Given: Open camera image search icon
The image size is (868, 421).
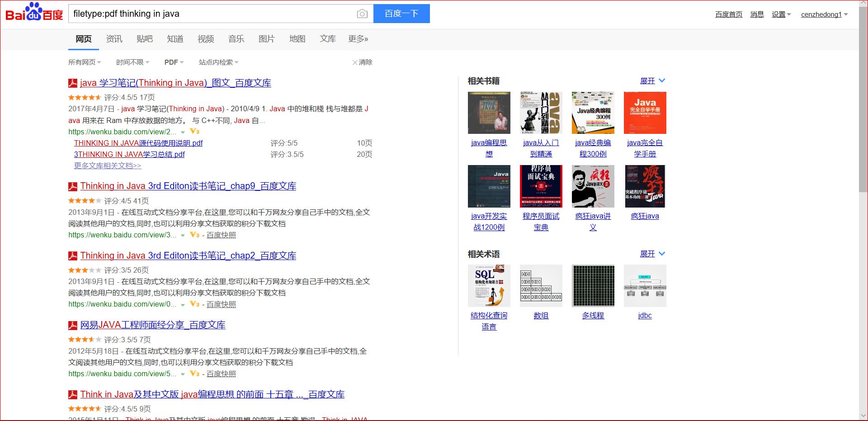Looking at the screenshot, I should (x=362, y=14).
